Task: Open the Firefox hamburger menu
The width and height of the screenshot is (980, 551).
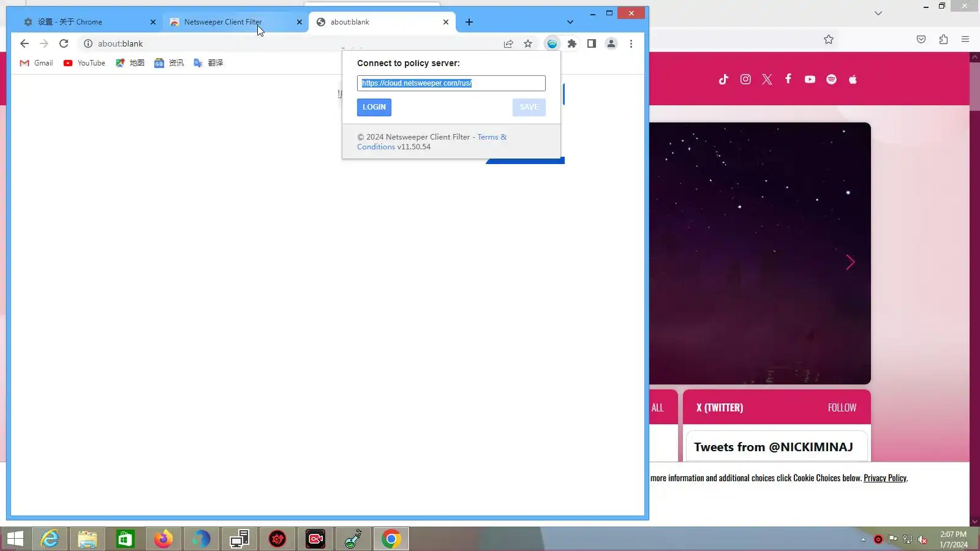Action: coord(965,39)
